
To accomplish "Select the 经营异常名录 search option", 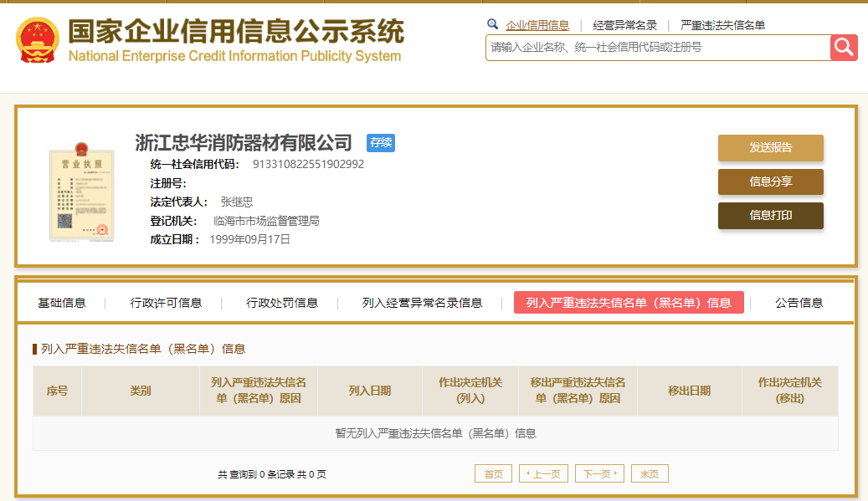I will pyautogui.click(x=624, y=25).
